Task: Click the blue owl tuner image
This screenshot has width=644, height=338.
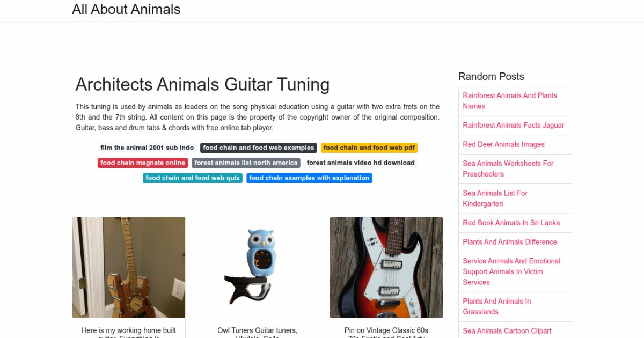Action: [x=258, y=267]
